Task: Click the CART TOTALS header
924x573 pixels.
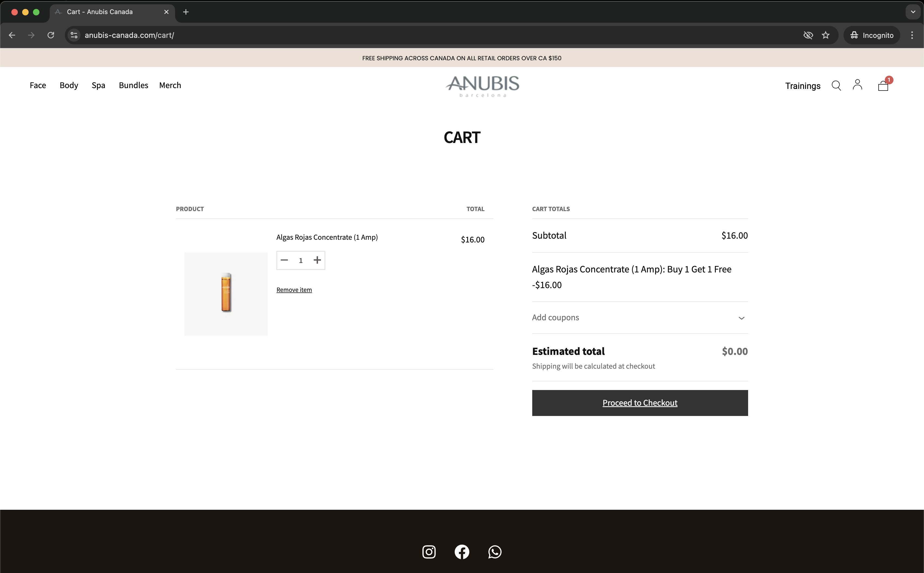Action: pos(551,209)
